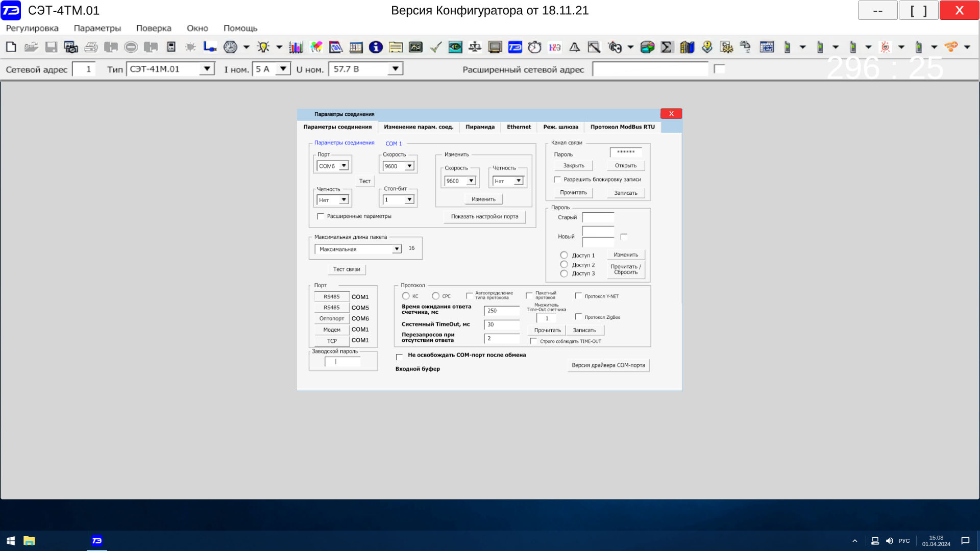
Task: Click Показать настройки порта button
Action: pos(484,216)
